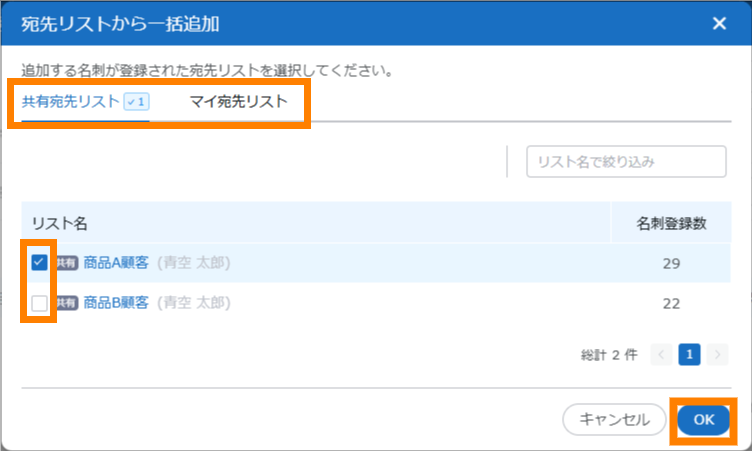Click the 共有 badge beside 商品A顧客
This screenshot has height=451, width=752.
pos(67,263)
